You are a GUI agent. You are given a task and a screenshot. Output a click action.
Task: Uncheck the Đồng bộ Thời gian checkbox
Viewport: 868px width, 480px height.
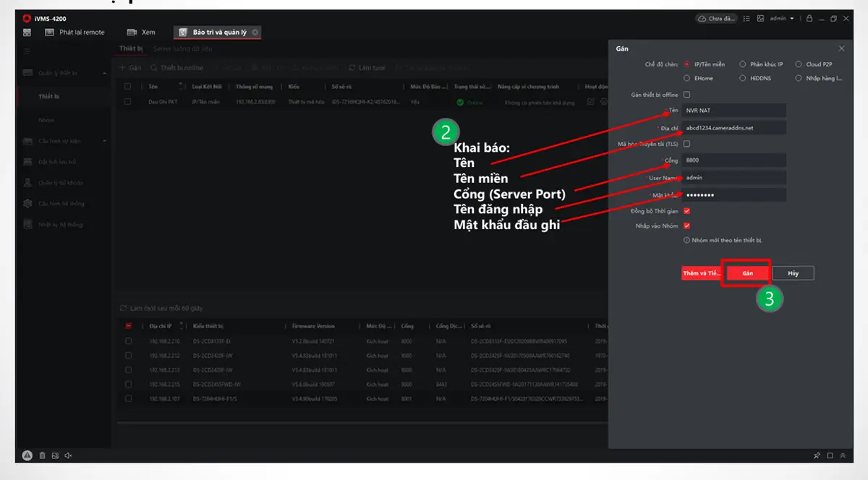click(686, 211)
